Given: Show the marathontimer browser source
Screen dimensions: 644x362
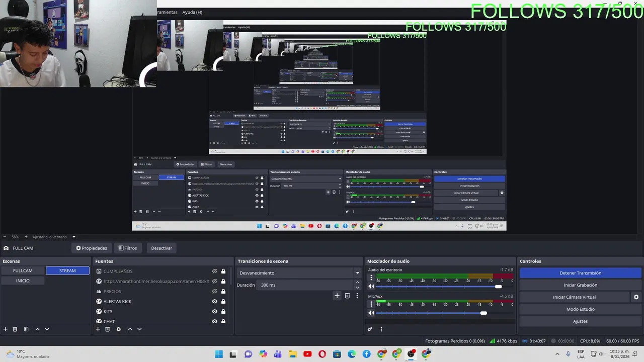Looking at the screenshot, I should click(215, 282).
